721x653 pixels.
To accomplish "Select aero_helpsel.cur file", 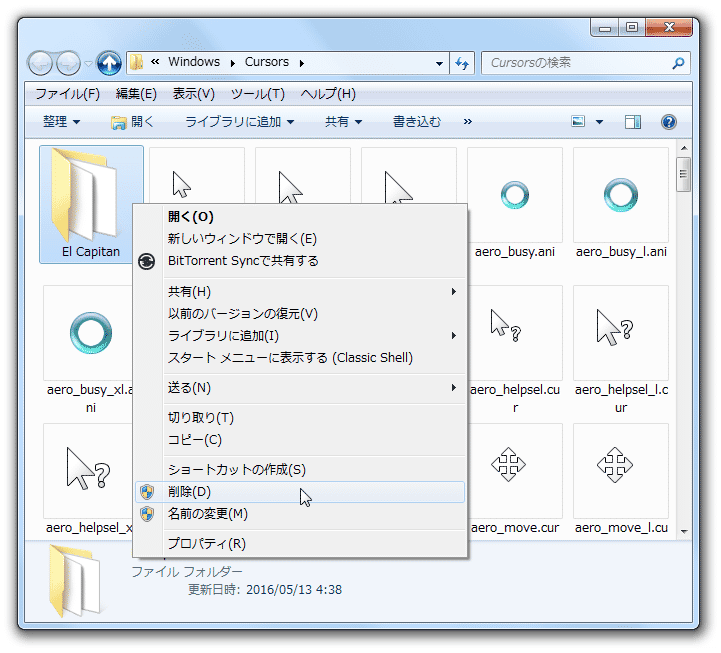I will click(x=515, y=349).
